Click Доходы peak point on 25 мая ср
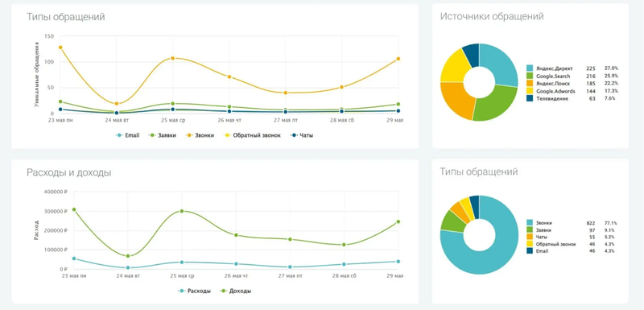Screen dimensions: 644x310 tap(181, 211)
